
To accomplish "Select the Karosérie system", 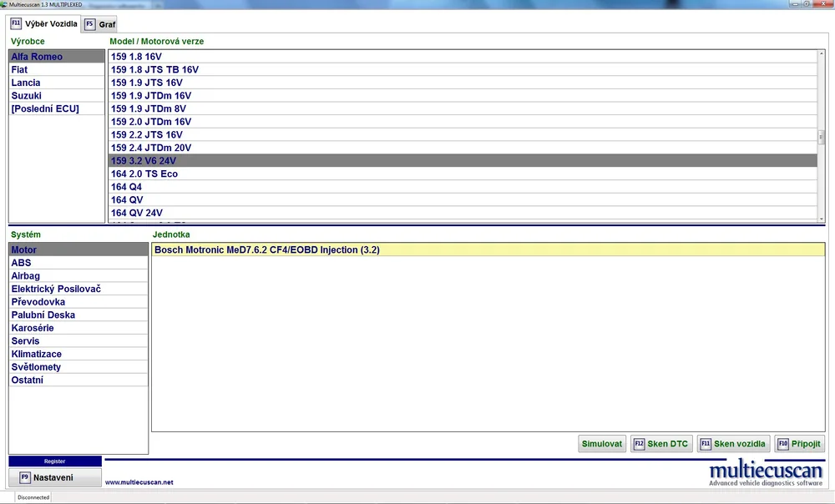I will [78, 328].
